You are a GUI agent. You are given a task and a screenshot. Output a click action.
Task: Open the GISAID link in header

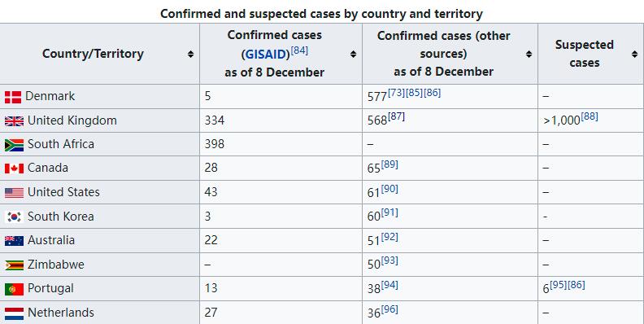(268, 55)
